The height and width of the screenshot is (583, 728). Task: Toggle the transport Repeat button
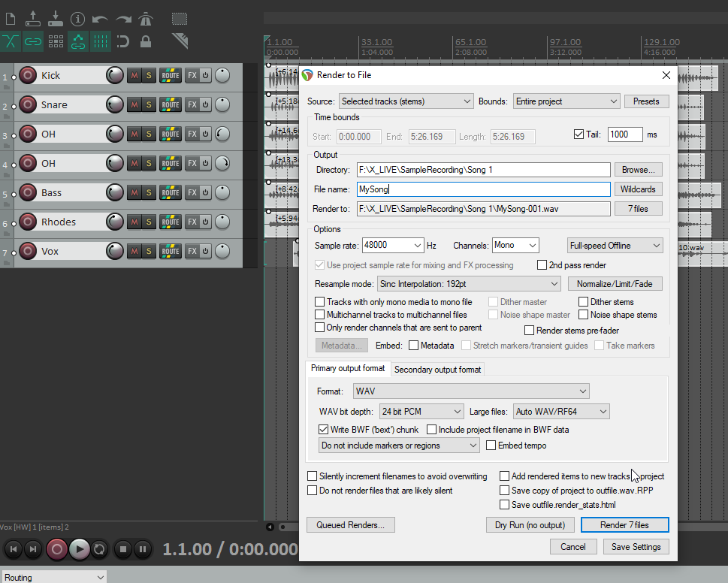coord(99,550)
